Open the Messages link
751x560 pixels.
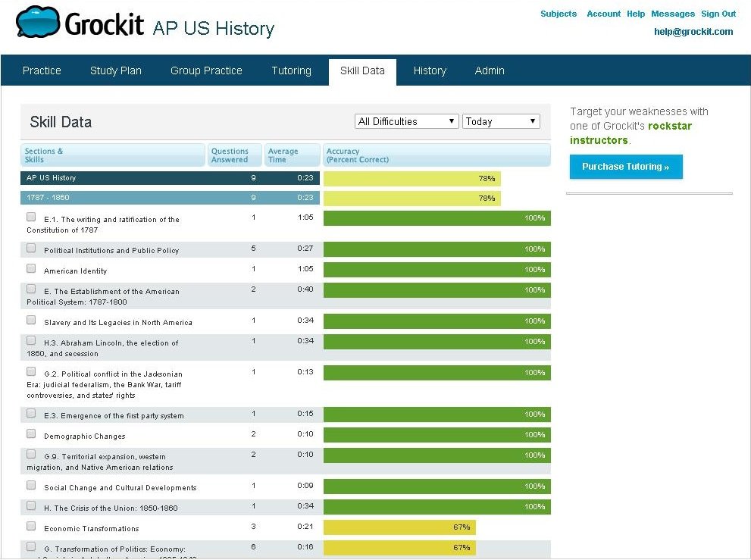click(x=672, y=14)
